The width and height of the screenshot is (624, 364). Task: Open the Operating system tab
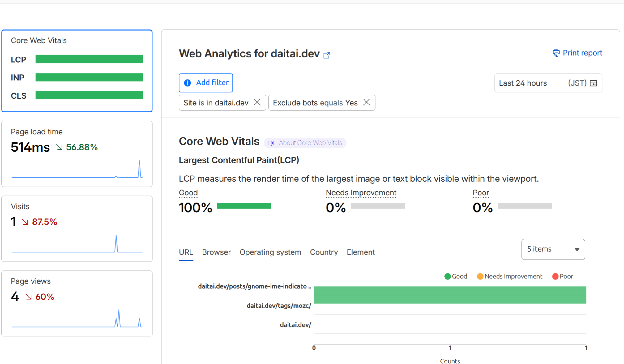tap(270, 252)
